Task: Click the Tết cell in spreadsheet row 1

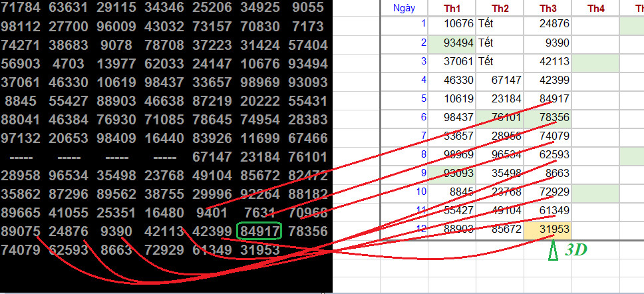Action: pyautogui.click(x=500, y=24)
